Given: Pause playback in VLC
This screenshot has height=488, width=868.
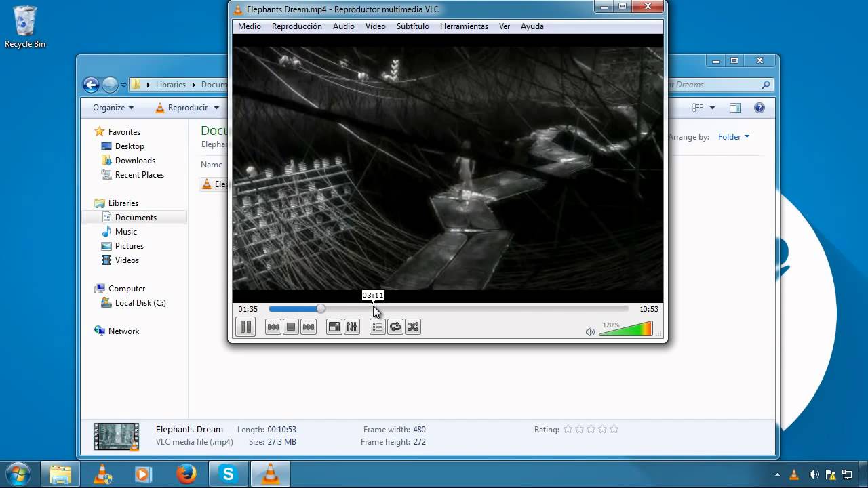Looking at the screenshot, I should click(245, 327).
